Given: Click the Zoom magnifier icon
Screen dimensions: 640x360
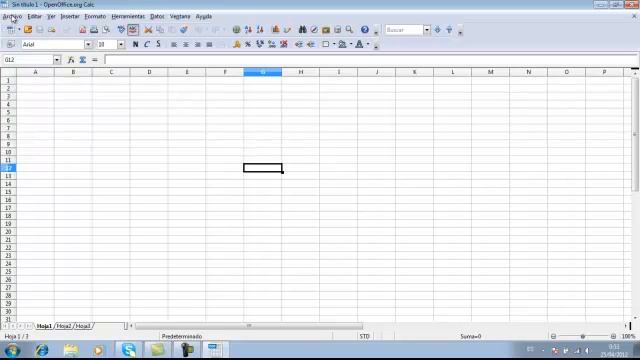Looking at the screenshot, I should pyautogui.click(x=349, y=30).
